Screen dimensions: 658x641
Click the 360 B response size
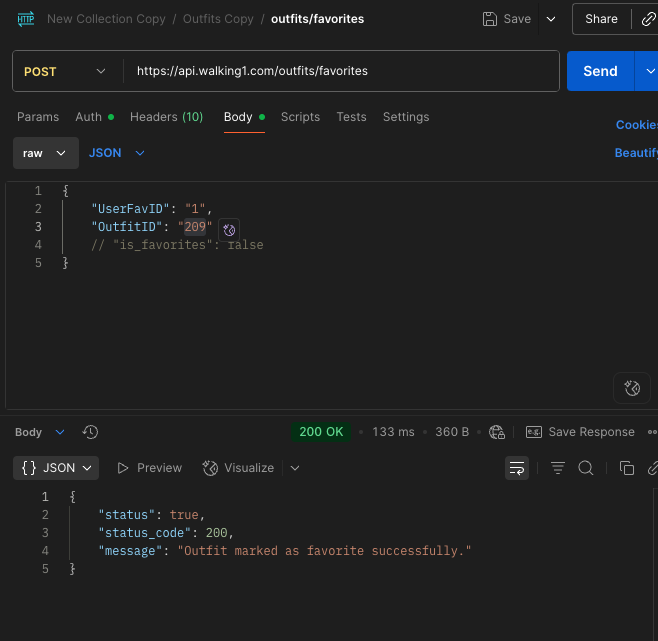click(452, 432)
